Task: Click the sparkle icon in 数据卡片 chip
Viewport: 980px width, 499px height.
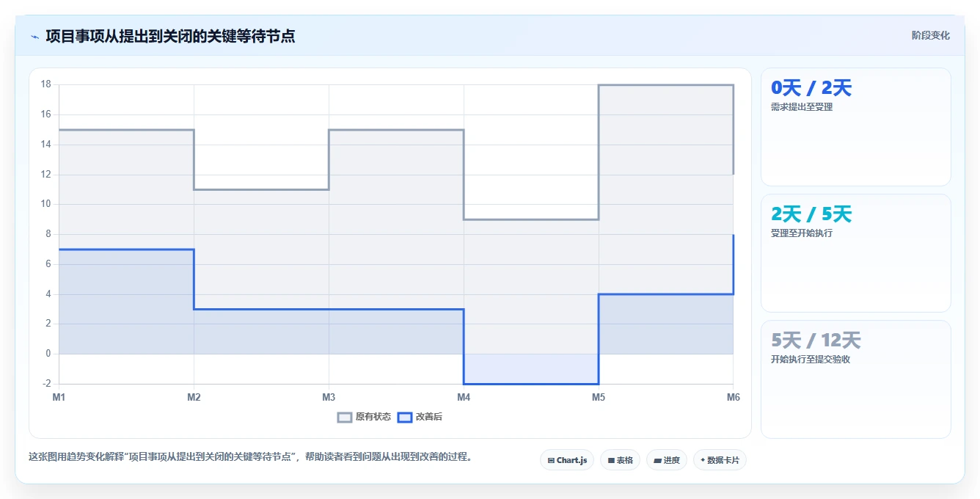Action: click(703, 460)
